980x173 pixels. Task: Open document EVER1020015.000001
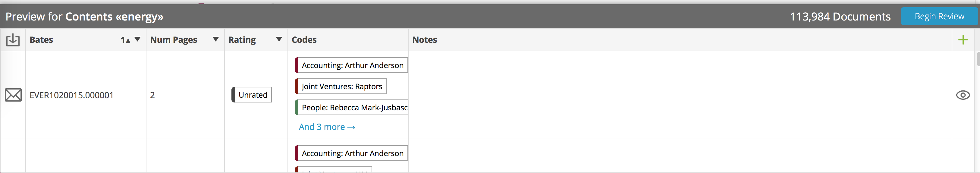tap(71, 95)
